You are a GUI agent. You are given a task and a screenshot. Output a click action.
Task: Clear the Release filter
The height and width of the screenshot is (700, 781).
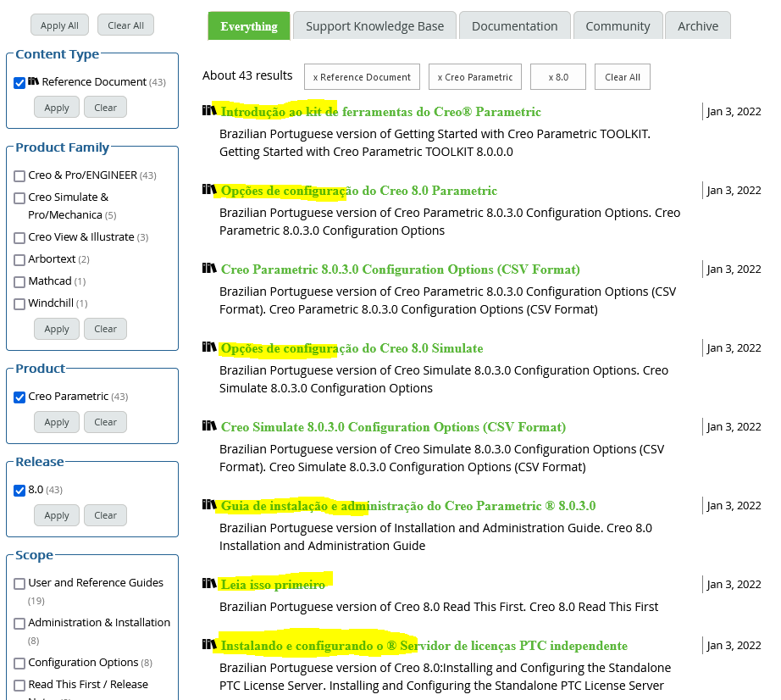(x=105, y=514)
